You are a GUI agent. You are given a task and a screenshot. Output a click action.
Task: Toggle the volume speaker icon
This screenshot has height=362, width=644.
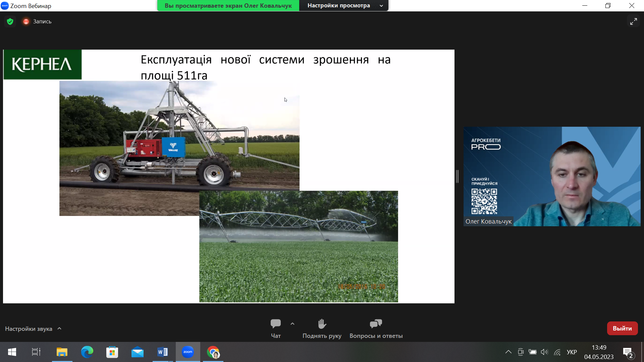(544, 352)
